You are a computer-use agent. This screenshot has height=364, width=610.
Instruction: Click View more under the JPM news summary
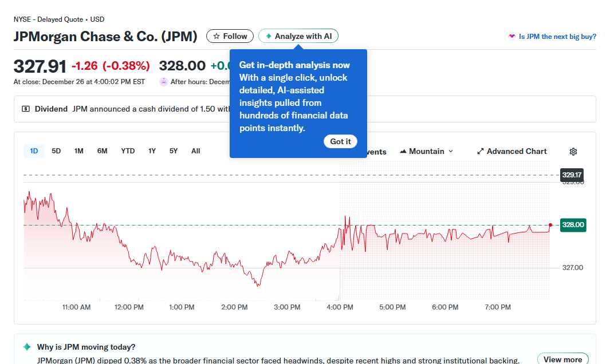563,358
